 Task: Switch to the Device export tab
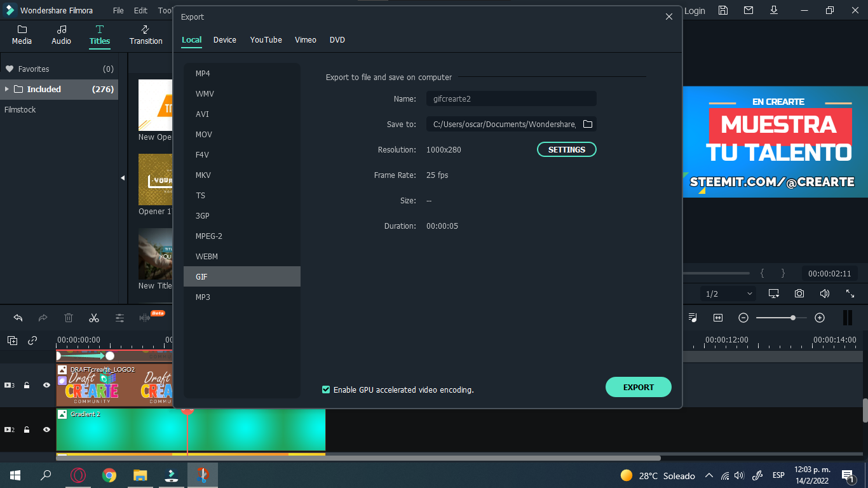225,39
